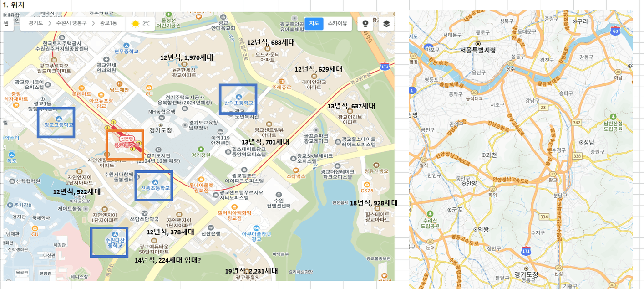Select 군포 on the regional map
The width and height of the screenshot is (644, 289).
pyautogui.click(x=455, y=210)
